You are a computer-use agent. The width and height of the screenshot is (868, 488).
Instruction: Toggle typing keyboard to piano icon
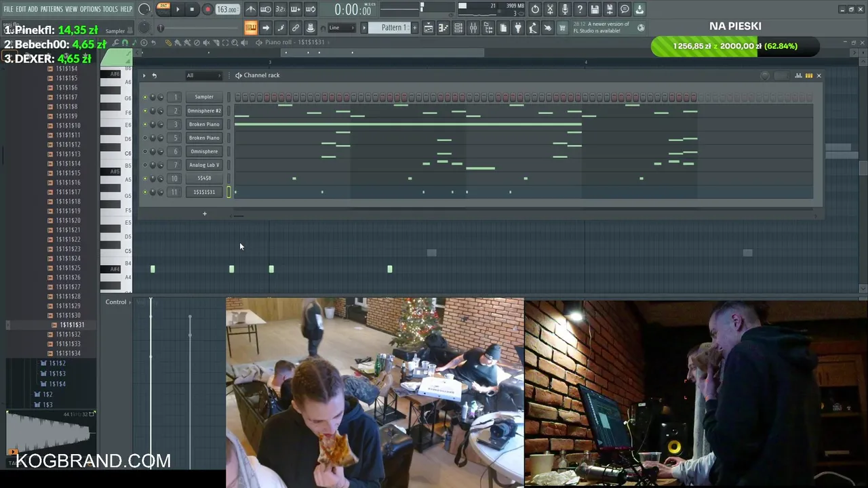click(250, 28)
